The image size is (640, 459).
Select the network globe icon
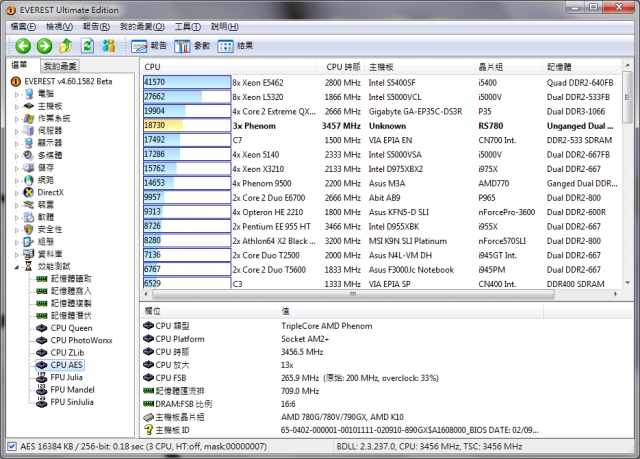pyautogui.click(x=29, y=180)
